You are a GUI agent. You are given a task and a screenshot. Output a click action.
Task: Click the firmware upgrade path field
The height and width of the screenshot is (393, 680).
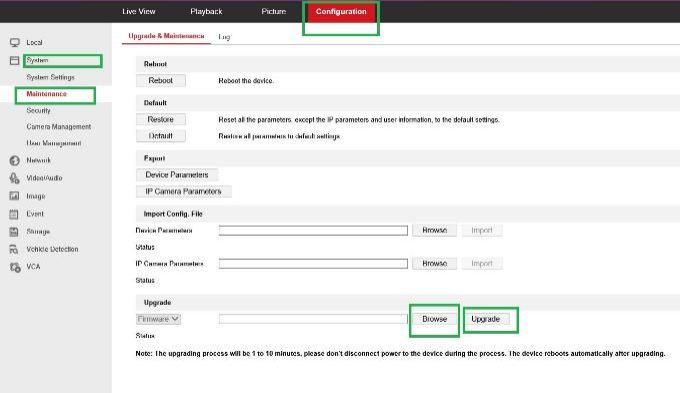coord(313,319)
